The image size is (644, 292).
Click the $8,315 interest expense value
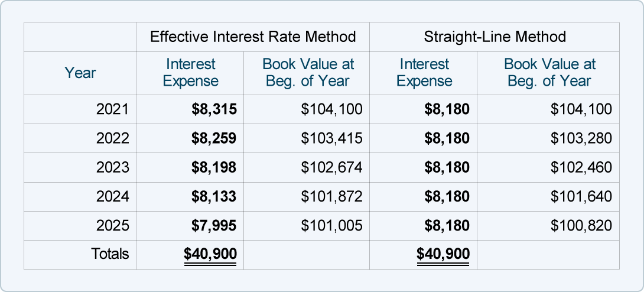[214, 109]
